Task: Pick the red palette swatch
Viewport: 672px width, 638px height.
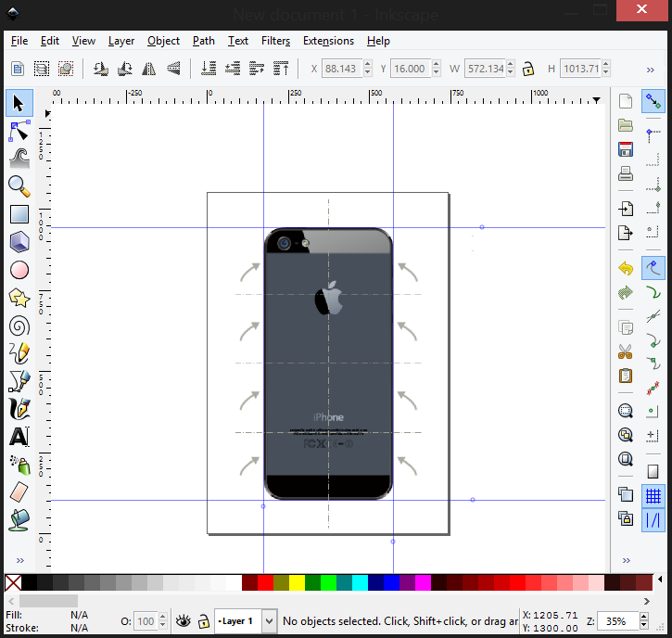Action: (x=265, y=582)
